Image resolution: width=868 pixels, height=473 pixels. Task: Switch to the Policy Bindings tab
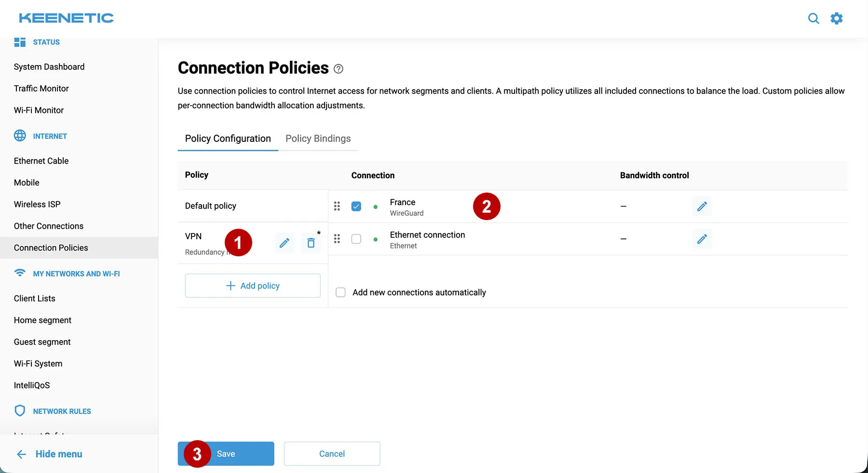click(x=318, y=139)
